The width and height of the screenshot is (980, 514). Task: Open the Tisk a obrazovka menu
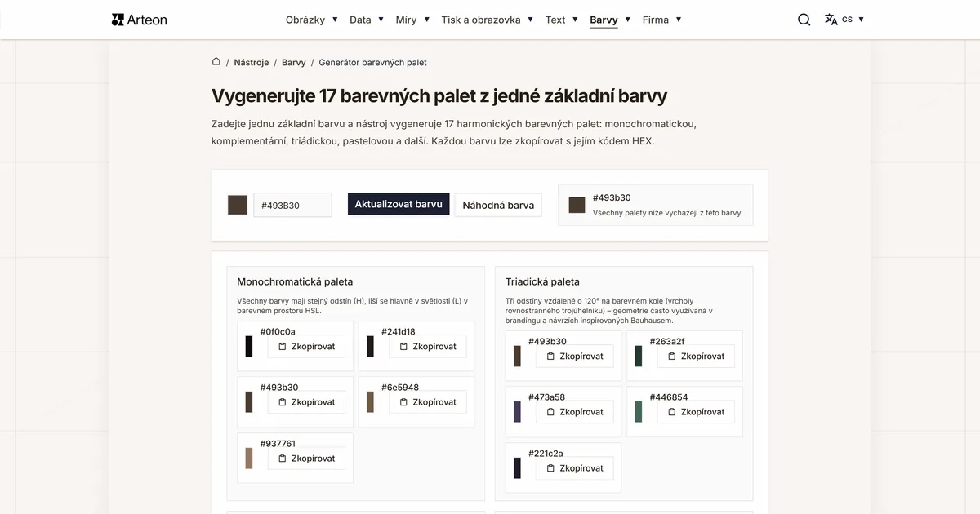(481, 20)
